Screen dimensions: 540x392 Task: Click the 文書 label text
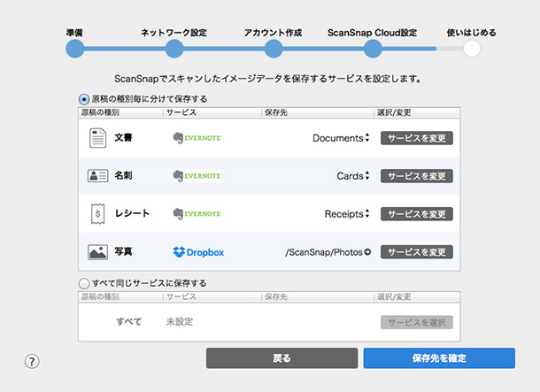tap(123, 138)
